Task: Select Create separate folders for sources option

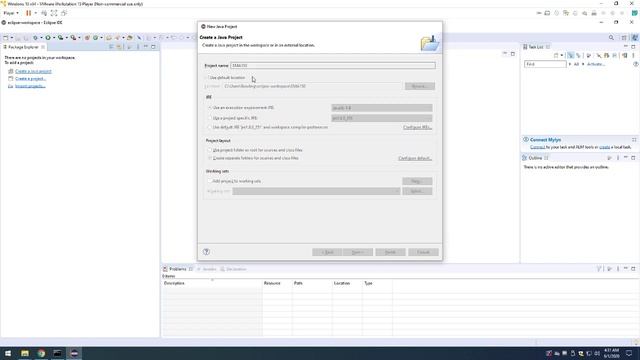Action: click(x=210, y=158)
